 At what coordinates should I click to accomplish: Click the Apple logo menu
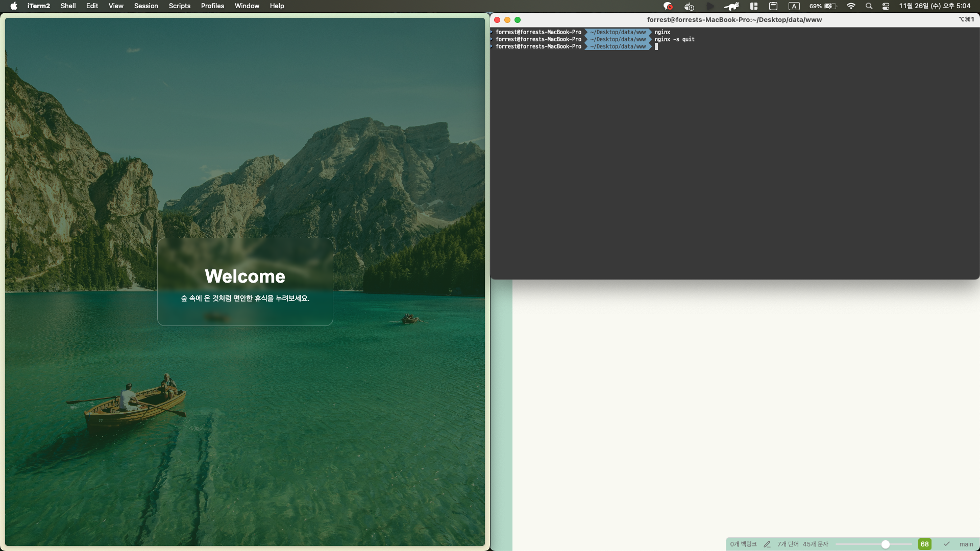tap(14, 6)
